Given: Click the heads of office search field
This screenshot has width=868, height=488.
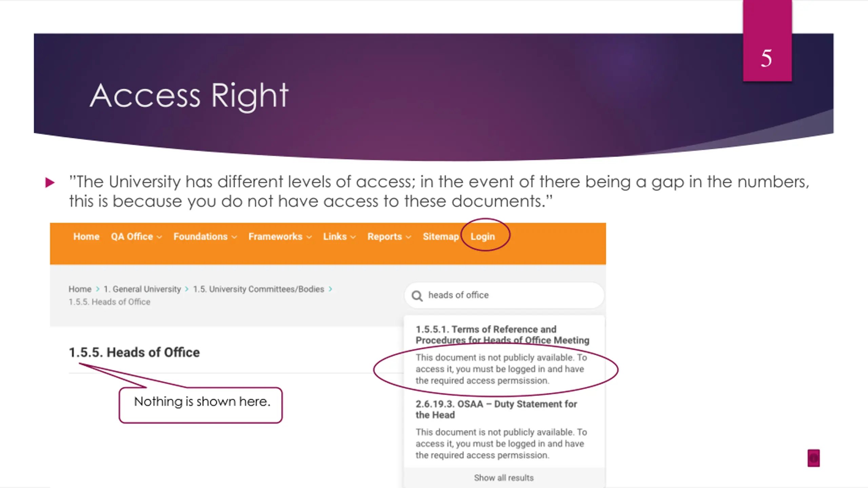Looking at the screenshot, I should (504, 295).
